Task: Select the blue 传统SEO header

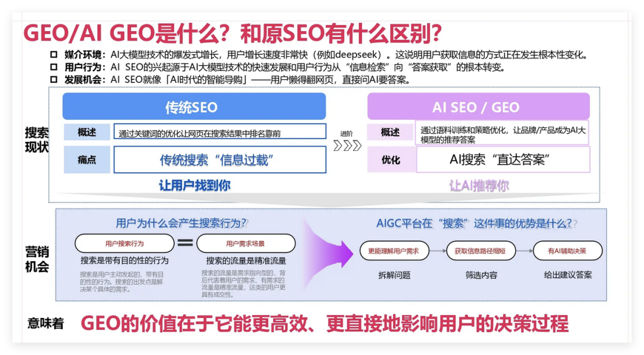Action: pos(194,107)
